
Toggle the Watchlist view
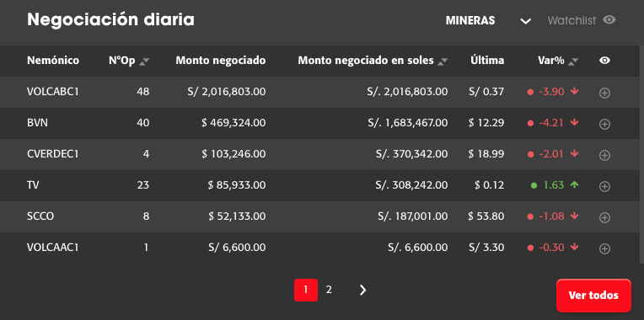point(582,20)
